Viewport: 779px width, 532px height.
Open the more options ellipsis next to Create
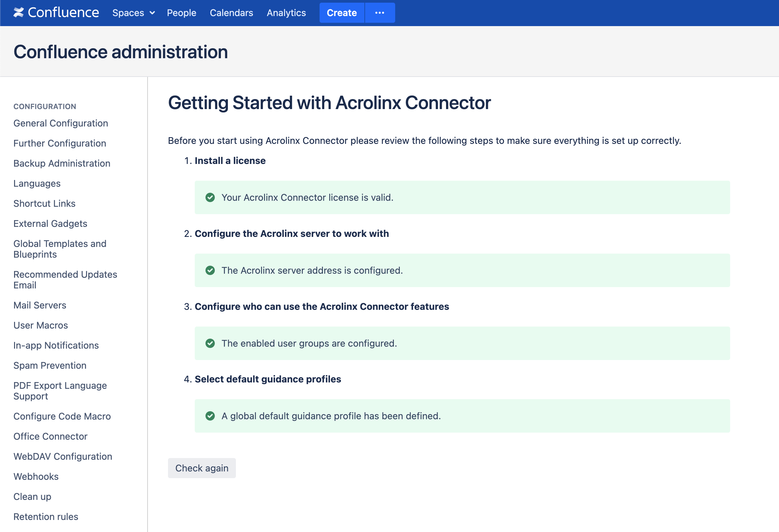pos(380,13)
